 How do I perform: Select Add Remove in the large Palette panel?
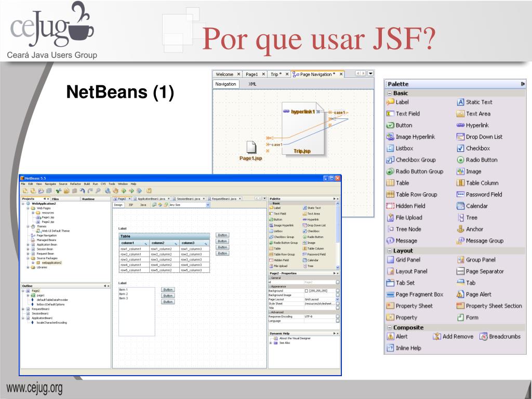coord(453,336)
